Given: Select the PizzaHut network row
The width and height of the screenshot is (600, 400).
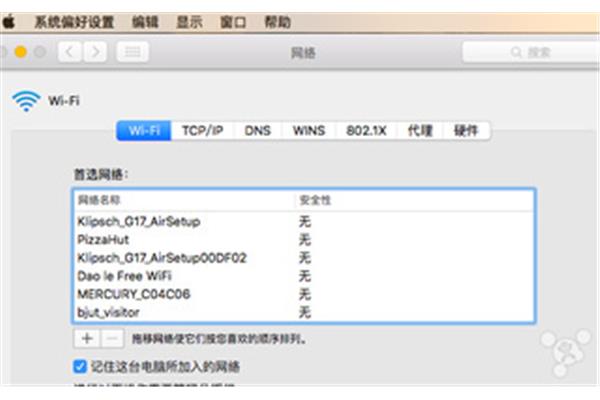Looking at the screenshot, I should coord(303,240).
